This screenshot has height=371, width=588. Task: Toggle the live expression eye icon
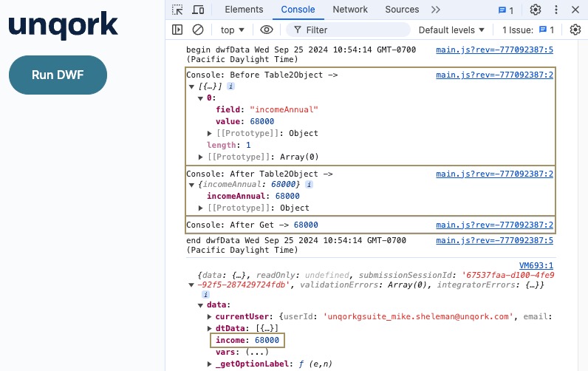click(x=266, y=30)
